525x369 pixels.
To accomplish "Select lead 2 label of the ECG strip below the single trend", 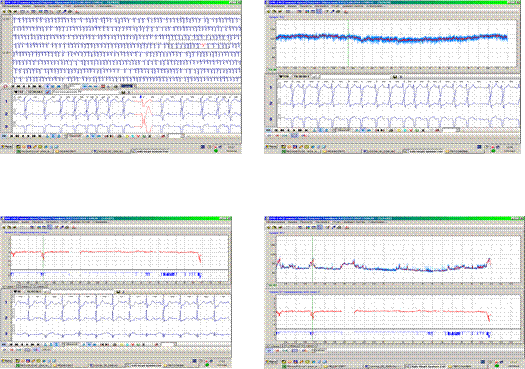I will pyautogui.click(x=271, y=103).
